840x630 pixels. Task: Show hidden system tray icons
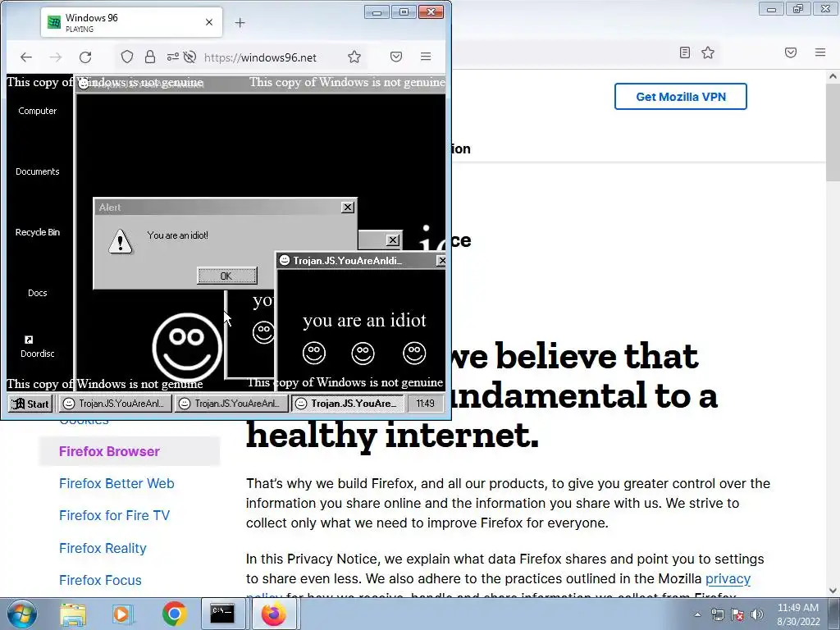697,614
